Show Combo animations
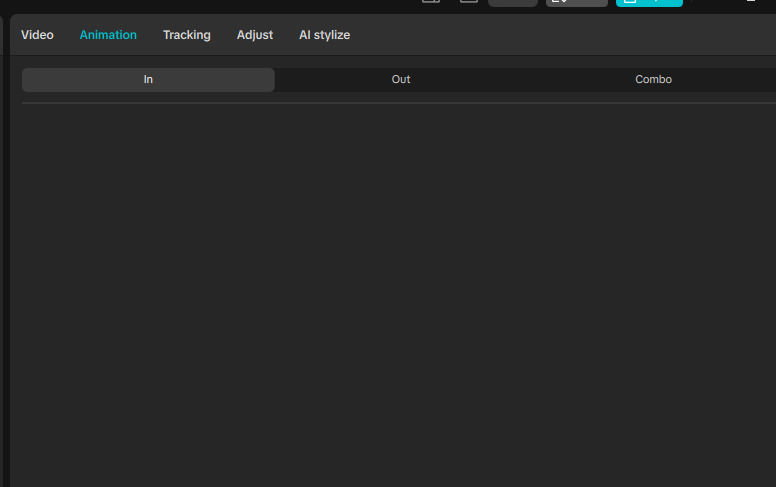Image resolution: width=776 pixels, height=487 pixels. (x=653, y=80)
